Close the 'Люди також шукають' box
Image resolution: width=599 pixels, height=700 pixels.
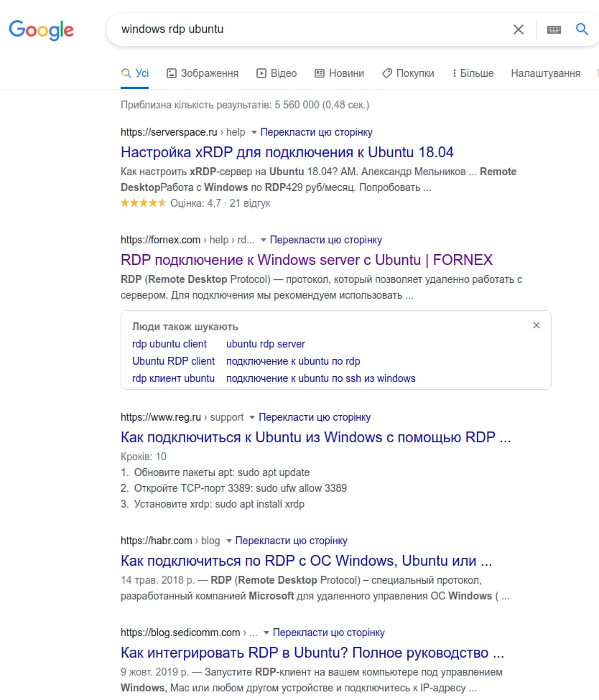tap(537, 325)
